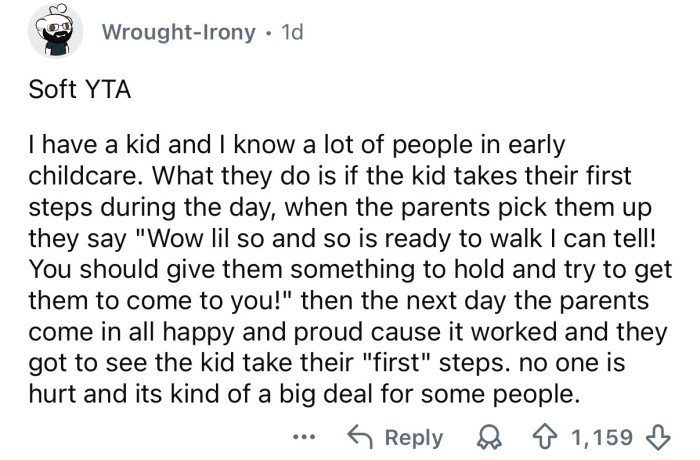Open the Wrought-Irony profile avatar
700x460 pixels.
pyautogui.click(x=55, y=31)
